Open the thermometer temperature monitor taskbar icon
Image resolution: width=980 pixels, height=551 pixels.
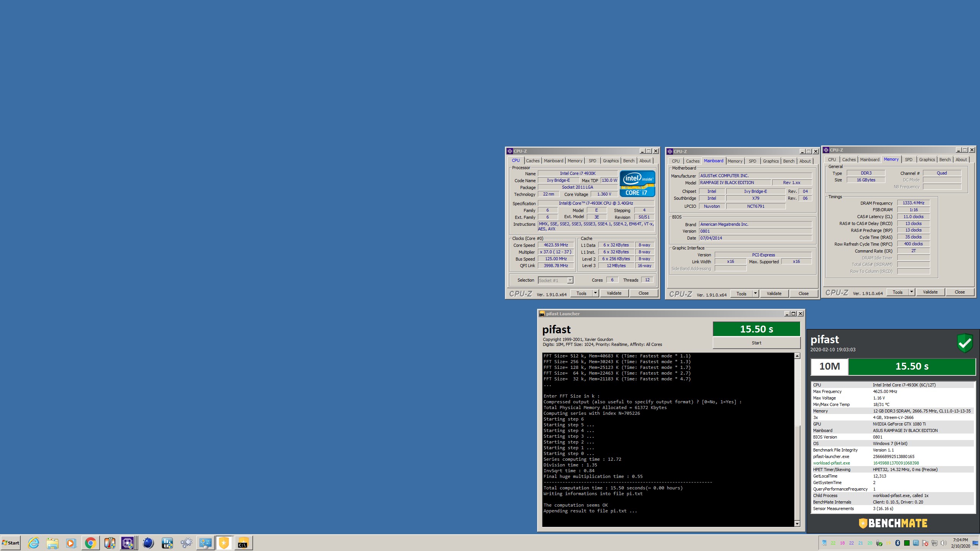tap(110, 543)
